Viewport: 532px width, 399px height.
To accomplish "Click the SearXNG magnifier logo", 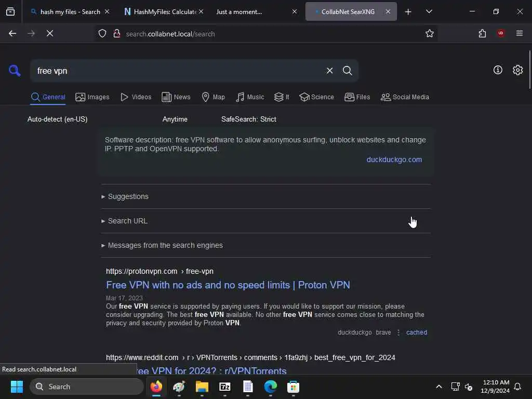I will pyautogui.click(x=15, y=71).
